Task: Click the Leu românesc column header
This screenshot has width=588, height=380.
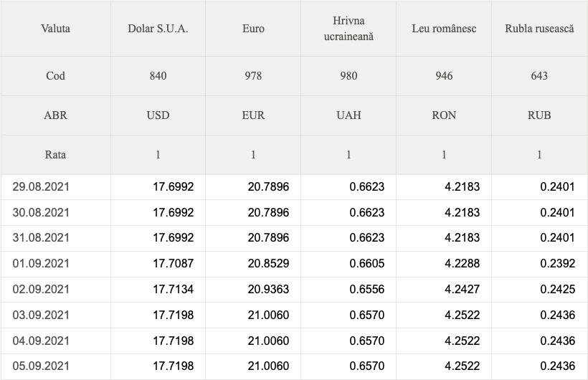Action: pos(444,29)
